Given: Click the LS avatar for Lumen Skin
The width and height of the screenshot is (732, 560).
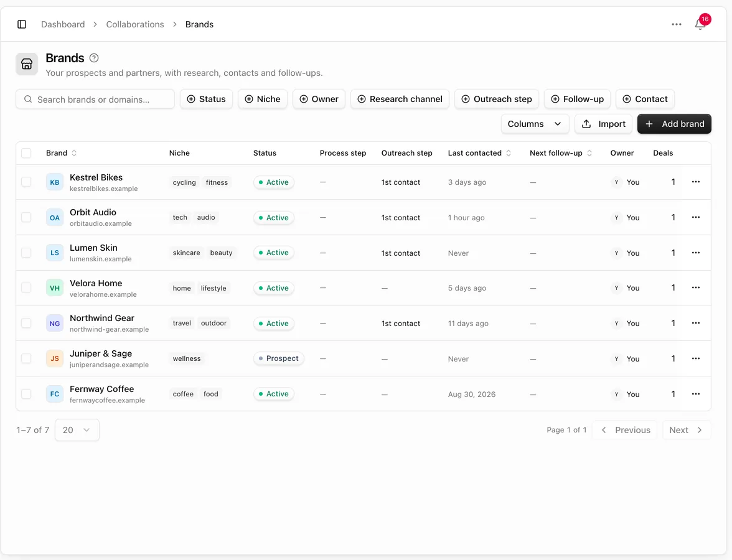Looking at the screenshot, I should coord(55,253).
